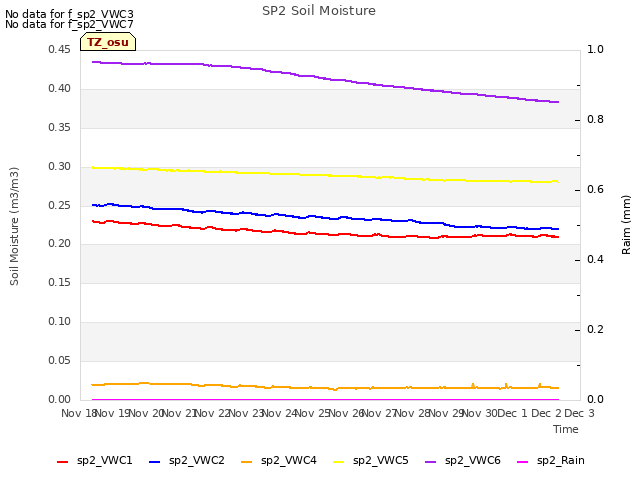640x480 pixels.
Task: Click the magenta sp2_Rain legend swatch
Action: 522,462
